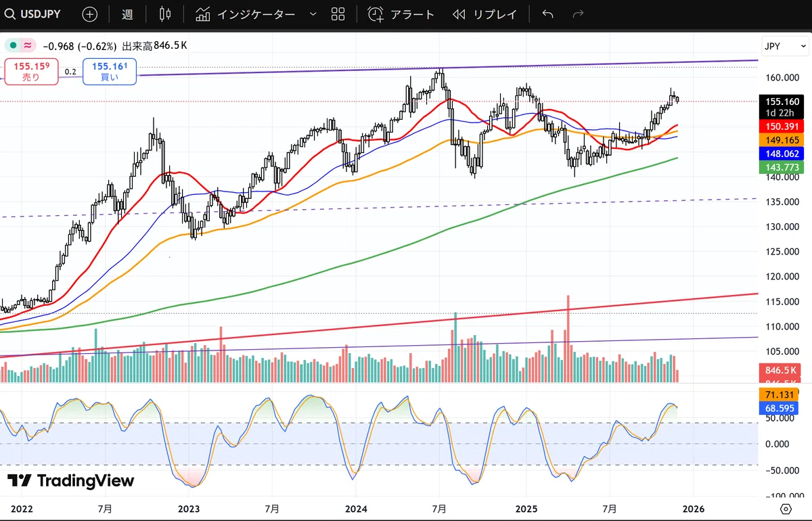Click the TradingView logo
The width and height of the screenshot is (812, 521).
71,481
